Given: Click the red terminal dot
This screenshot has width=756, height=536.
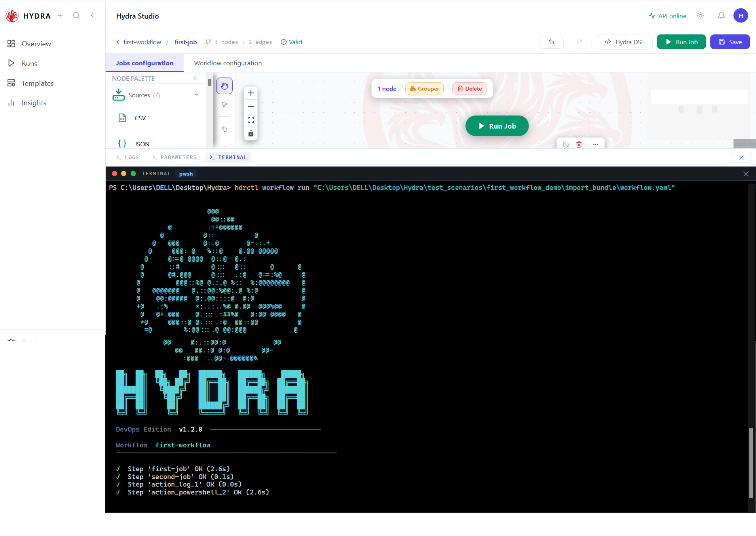Looking at the screenshot, I should 114,173.
